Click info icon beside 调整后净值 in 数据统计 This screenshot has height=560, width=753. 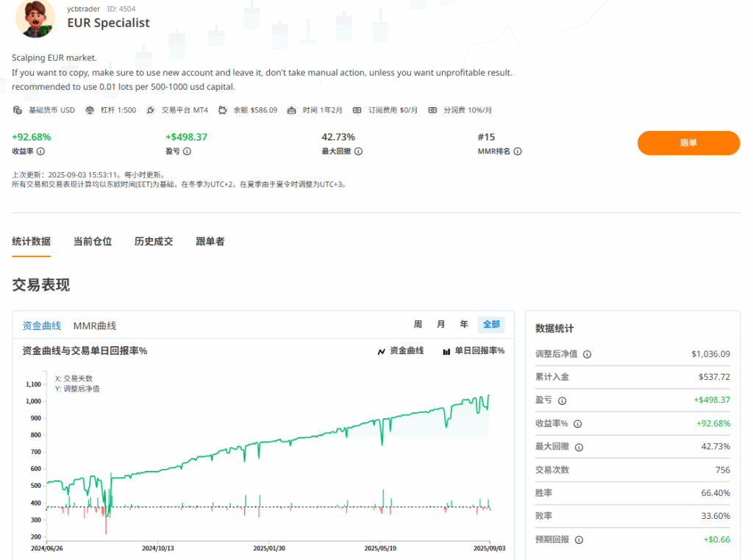click(x=587, y=354)
